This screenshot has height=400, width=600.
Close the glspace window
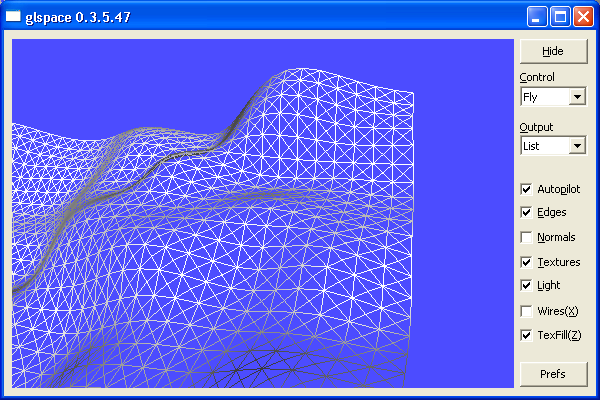click(583, 16)
